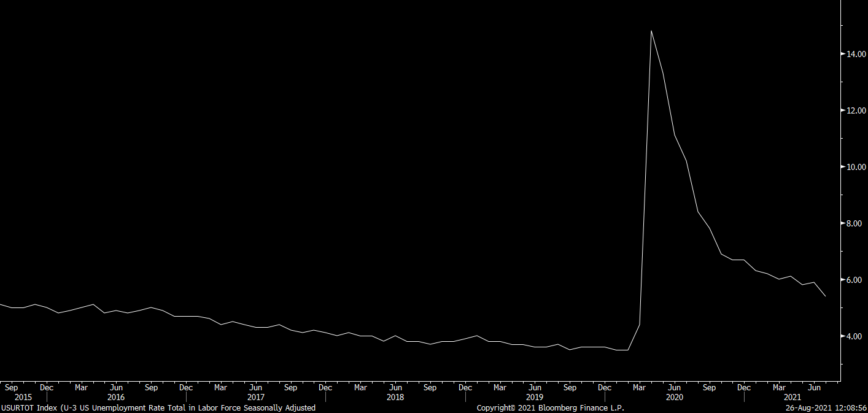This screenshot has width=868, height=413.
Task: Click the peak of the unemployment spike
Action: (651, 31)
